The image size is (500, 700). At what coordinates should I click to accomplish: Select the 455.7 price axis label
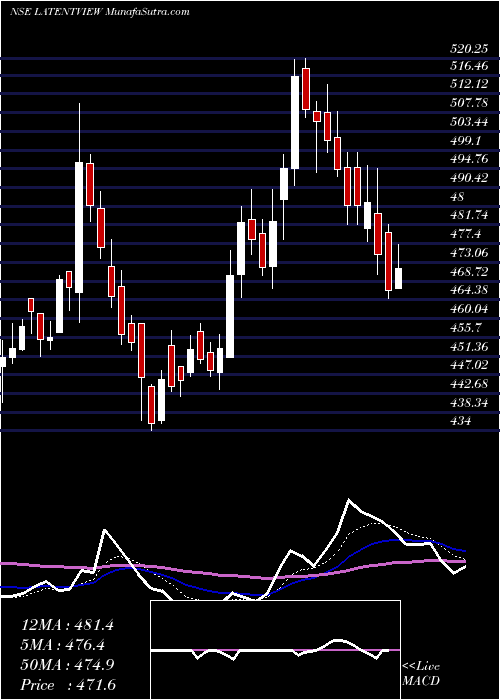coord(467,327)
